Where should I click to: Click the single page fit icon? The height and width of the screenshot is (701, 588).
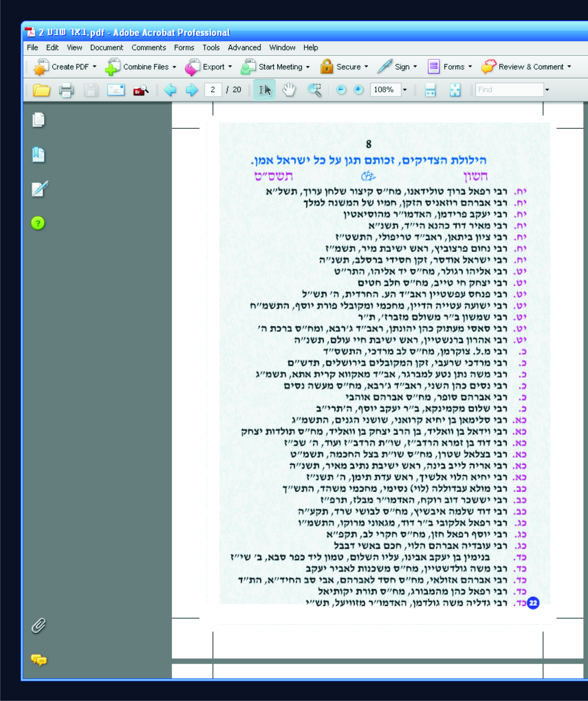[455, 90]
